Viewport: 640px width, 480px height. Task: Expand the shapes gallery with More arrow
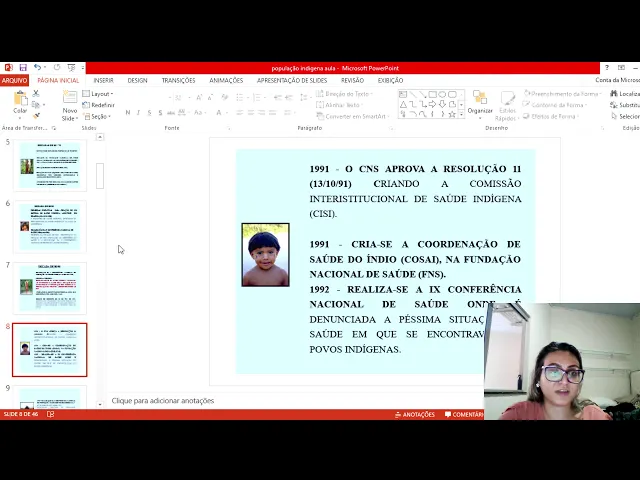[x=462, y=115]
